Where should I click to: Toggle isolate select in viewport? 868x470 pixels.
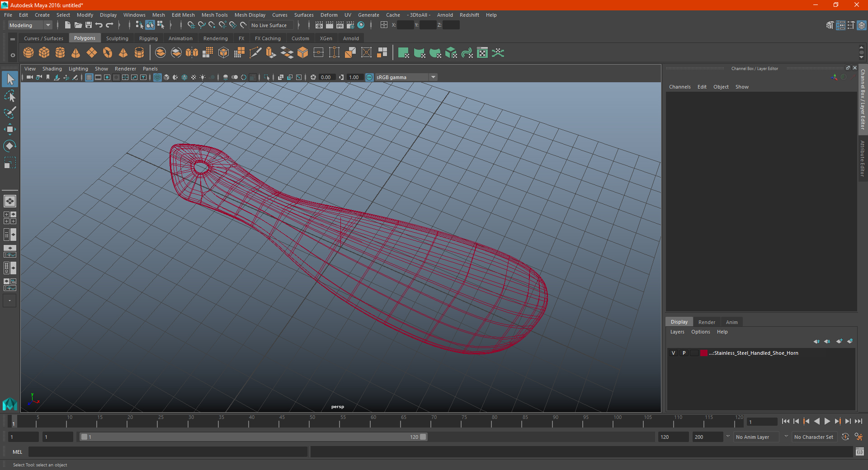click(x=267, y=77)
